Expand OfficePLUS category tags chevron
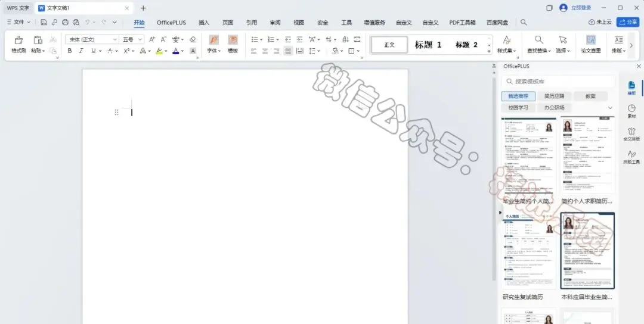Image resolution: width=644 pixels, height=324 pixels. coord(610,108)
